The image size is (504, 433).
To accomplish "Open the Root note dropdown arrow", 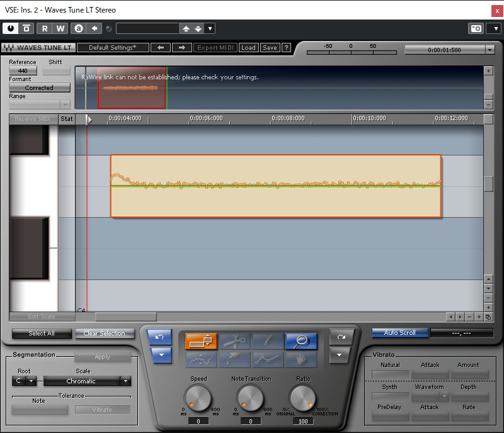I will 31,381.
